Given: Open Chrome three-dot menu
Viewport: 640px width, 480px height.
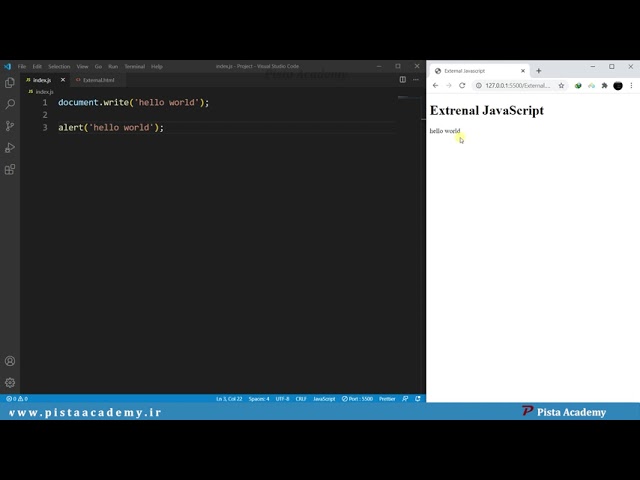Looking at the screenshot, I should coord(631,85).
